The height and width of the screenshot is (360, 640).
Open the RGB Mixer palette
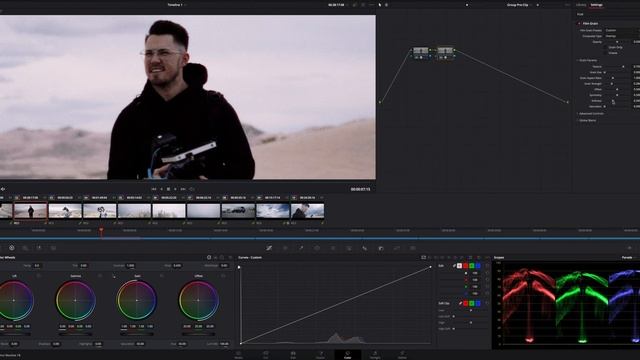pyautogui.click(x=39, y=248)
